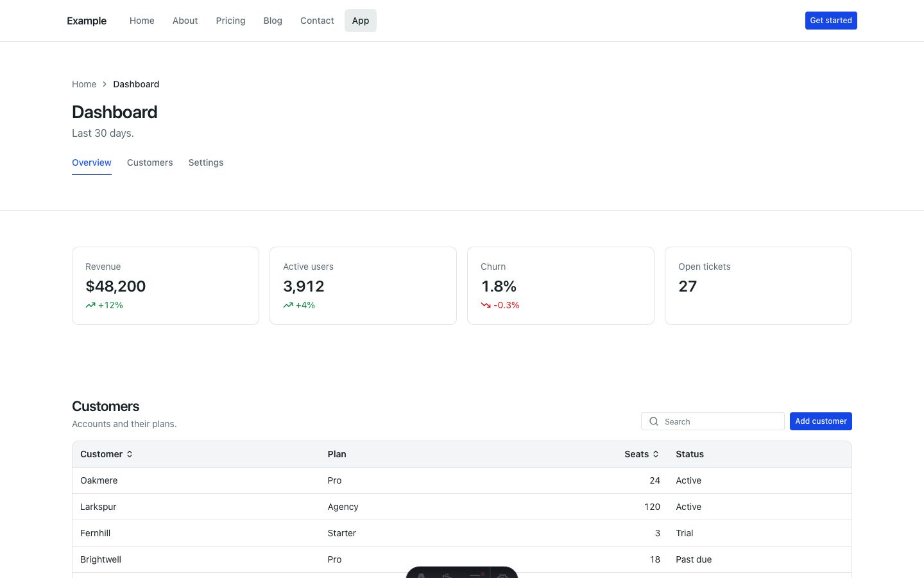Follow the Home breadcrumb link
Screen dimensions: 924x578
pos(84,84)
